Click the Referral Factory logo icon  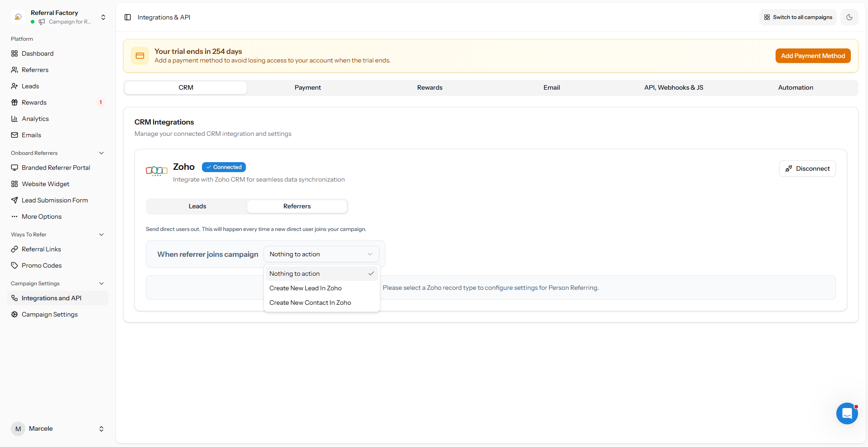click(18, 17)
